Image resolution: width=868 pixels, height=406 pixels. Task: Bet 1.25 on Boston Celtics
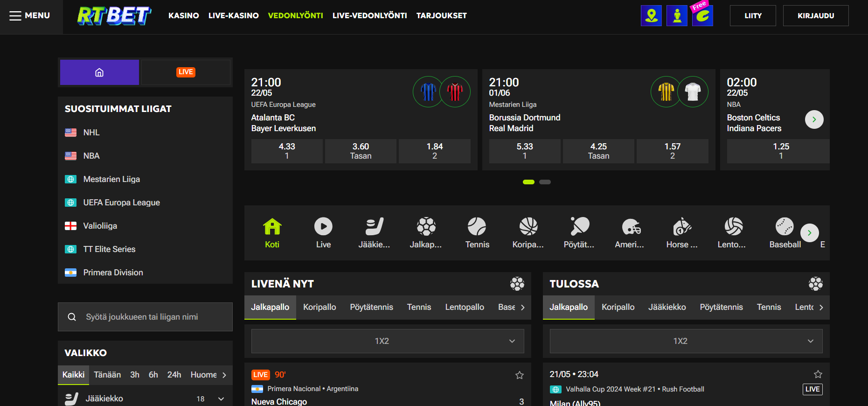(778, 151)
